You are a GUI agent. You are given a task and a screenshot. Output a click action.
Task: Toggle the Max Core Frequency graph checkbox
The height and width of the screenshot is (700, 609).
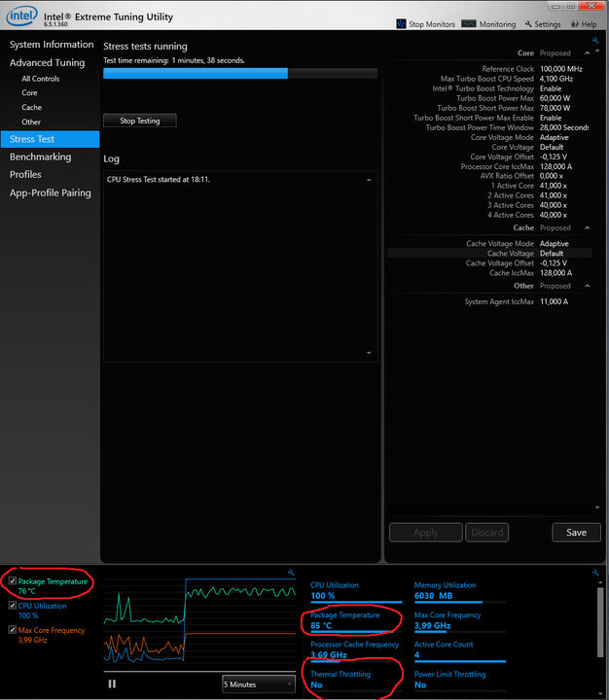click(x=13, y=629)
